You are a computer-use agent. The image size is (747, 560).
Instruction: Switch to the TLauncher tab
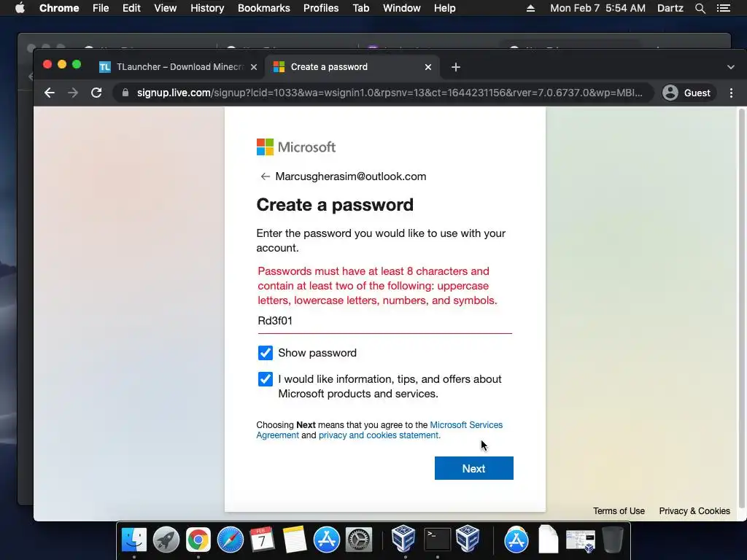tap(178, 67)
